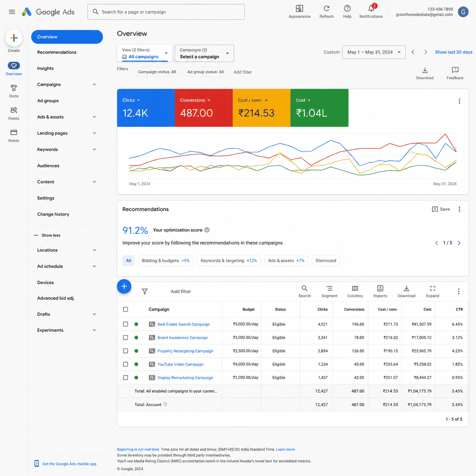Image resolution: width=476 pixels, height=476 pixels.
Task: Save recommendations with Save icon
Action: pos(441,209)
